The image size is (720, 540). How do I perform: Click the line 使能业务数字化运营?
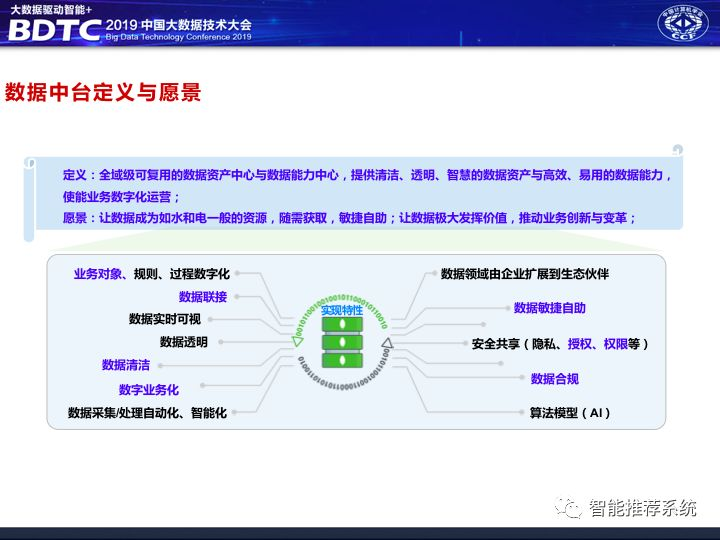122,197
